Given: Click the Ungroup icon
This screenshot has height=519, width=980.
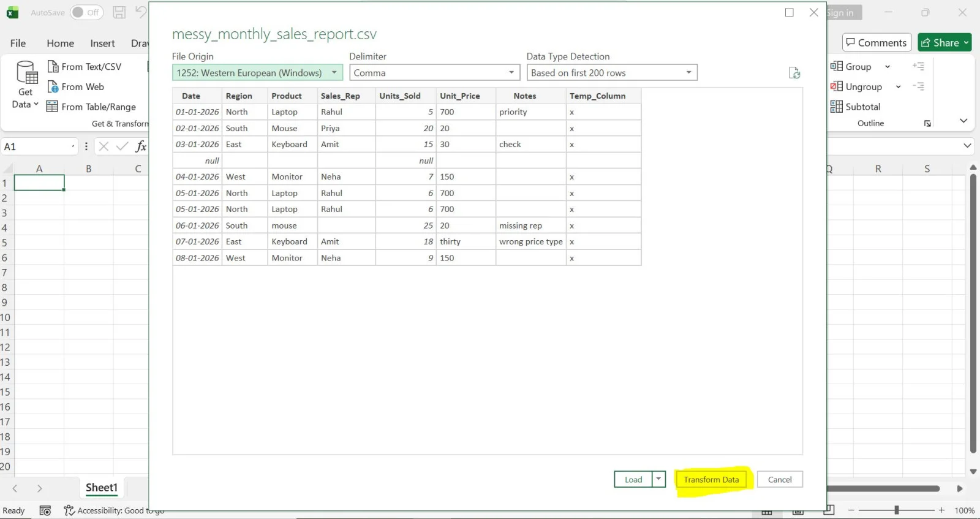Looking at the screenshot, I should [x=837, y=86].
